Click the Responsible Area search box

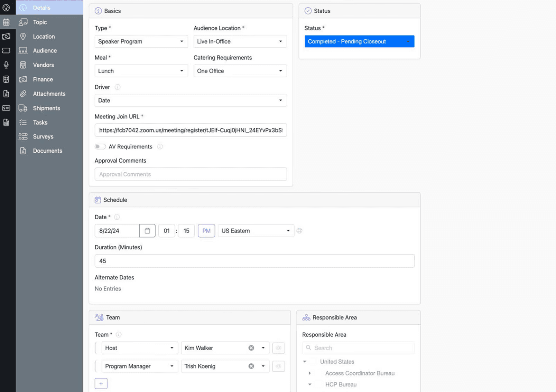359,348
